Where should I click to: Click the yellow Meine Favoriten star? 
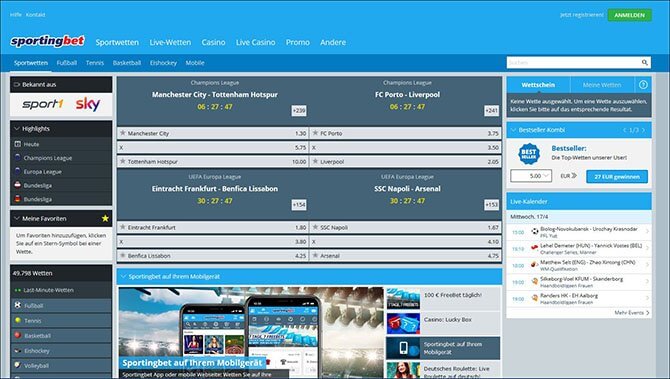pyautogui.click(x=105, y=218)
